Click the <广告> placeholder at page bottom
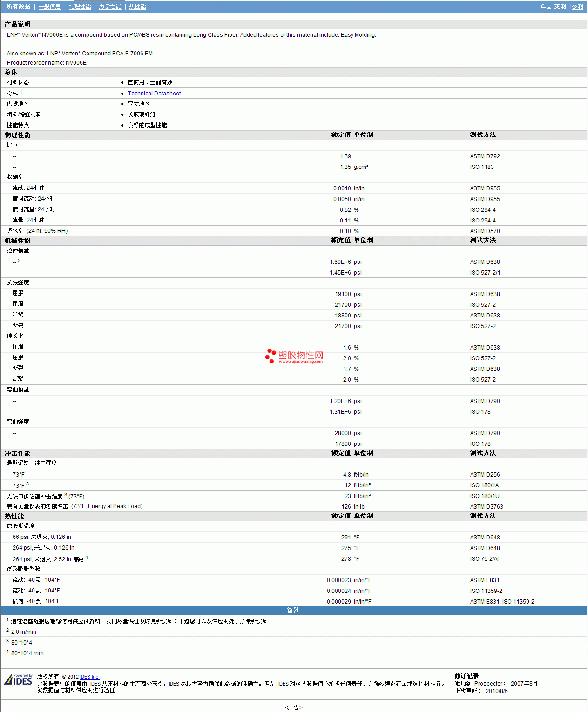The image size is (588, 713). pyautogui.click(x=293, y=707)
